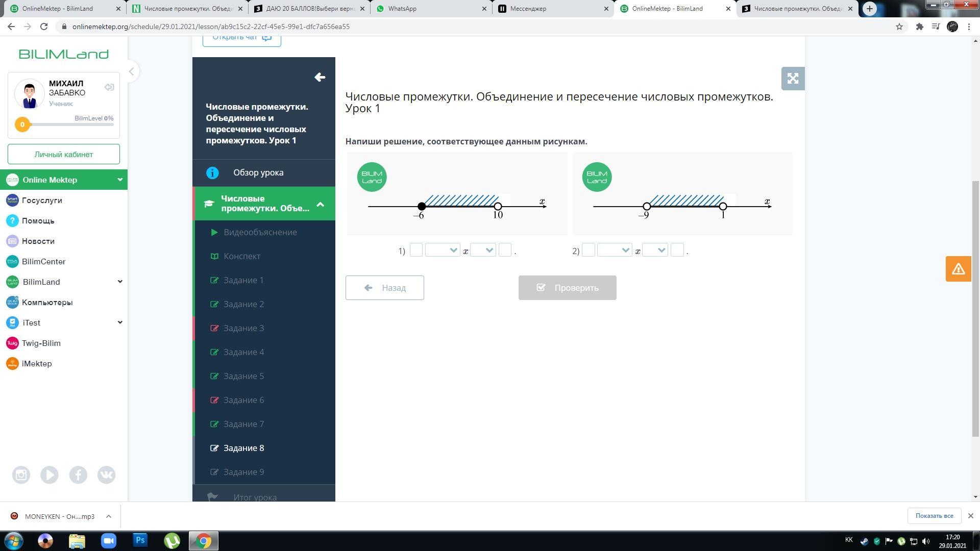Click the orange warning report icon
The height and width of the screenshot is (551, 980).
pyautogui.click(x=958, y=269)
